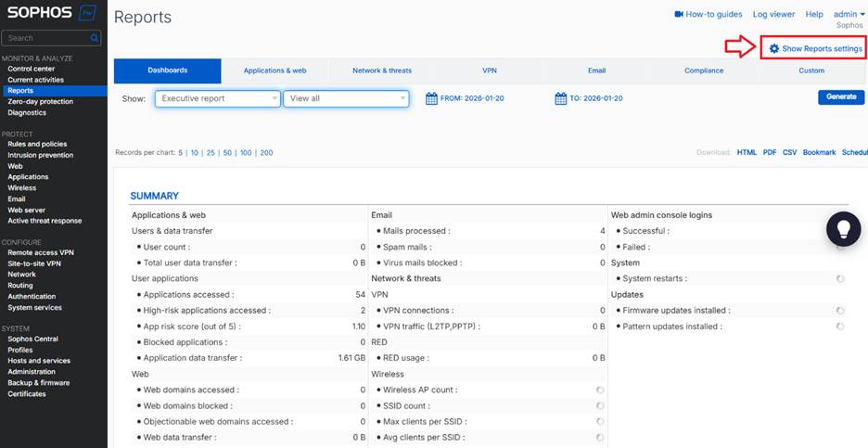Open the admin account menu
868x448 pixels.
[x=848, y=15]
